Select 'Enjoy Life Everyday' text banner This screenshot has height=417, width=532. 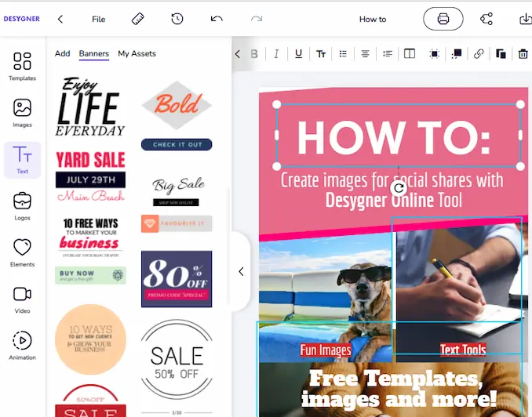point(90,107)
